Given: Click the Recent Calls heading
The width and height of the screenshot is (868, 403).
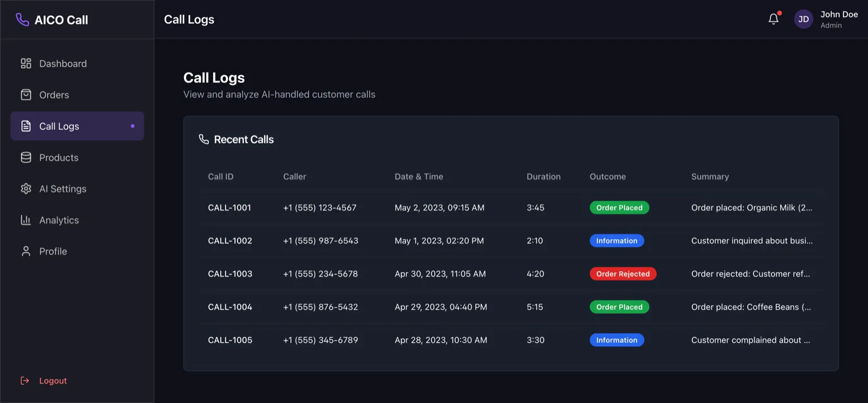Looking at the screenshot, I should coord(244,139).
